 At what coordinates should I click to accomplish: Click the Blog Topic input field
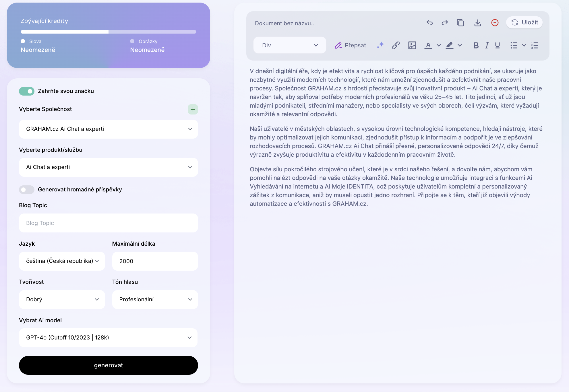(109, 223)
